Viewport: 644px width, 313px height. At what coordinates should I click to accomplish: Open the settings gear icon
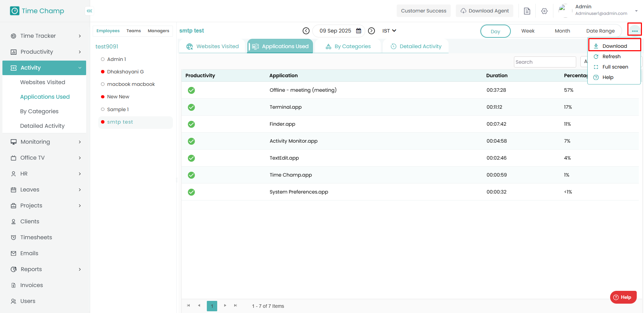point(544,11)
